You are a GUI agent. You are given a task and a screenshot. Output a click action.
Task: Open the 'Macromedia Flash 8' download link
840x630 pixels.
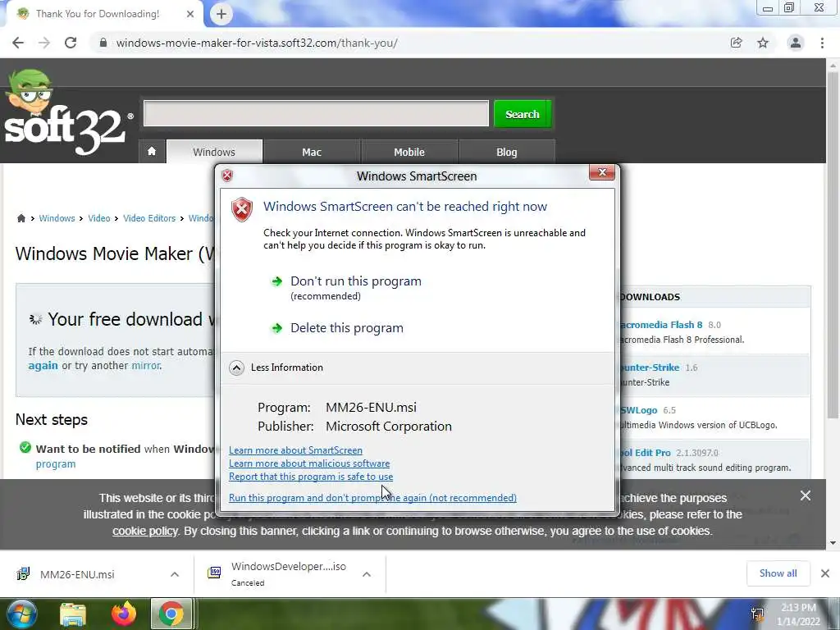tap(660, 325)
